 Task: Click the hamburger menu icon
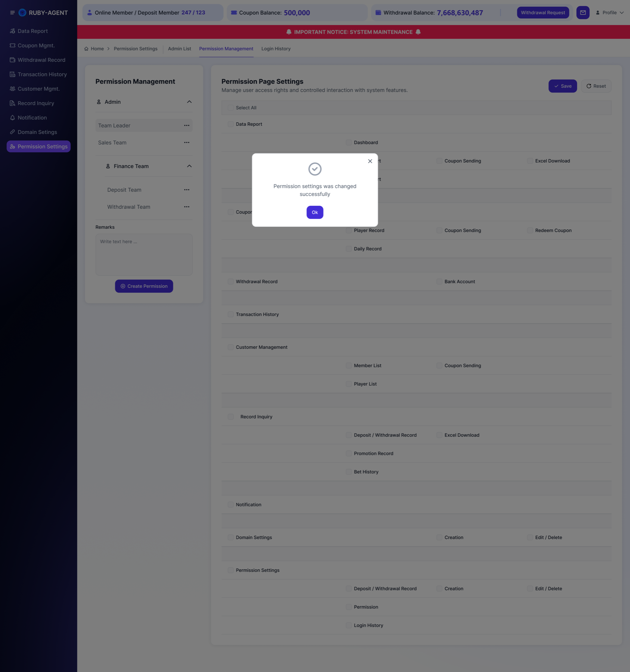(12, 13)
